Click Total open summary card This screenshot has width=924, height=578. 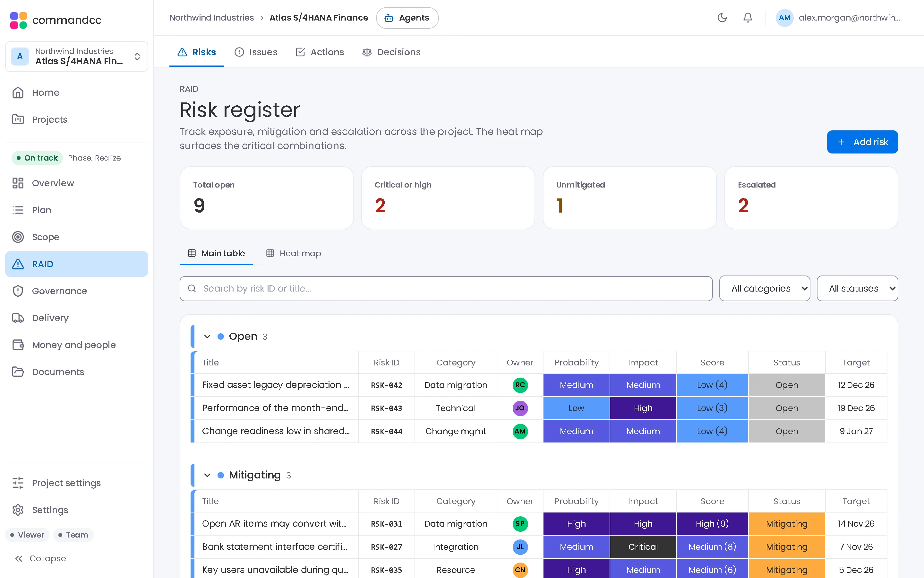[267, 197]
